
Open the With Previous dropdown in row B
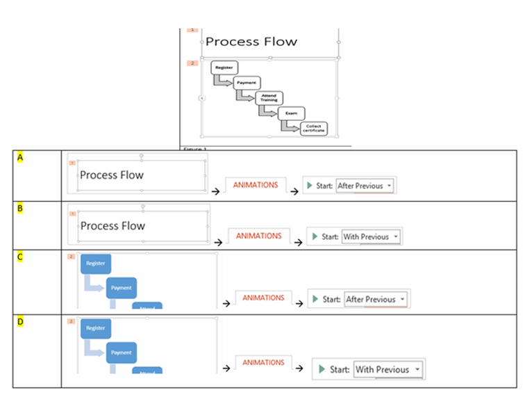(x=396, y=236)
